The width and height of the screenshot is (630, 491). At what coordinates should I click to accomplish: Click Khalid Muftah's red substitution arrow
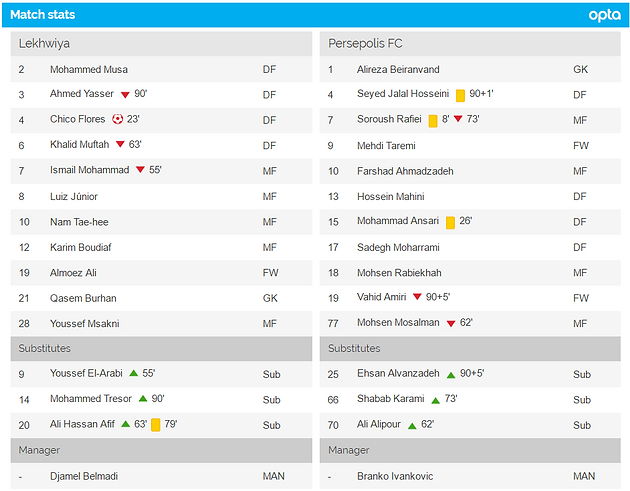120,144
